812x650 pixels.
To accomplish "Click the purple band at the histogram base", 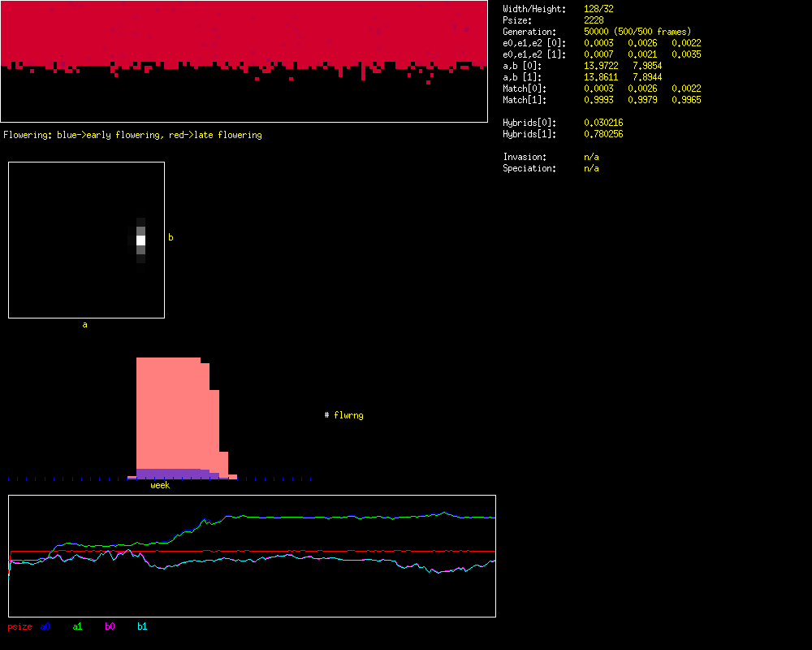I will (x=168, y=473).
